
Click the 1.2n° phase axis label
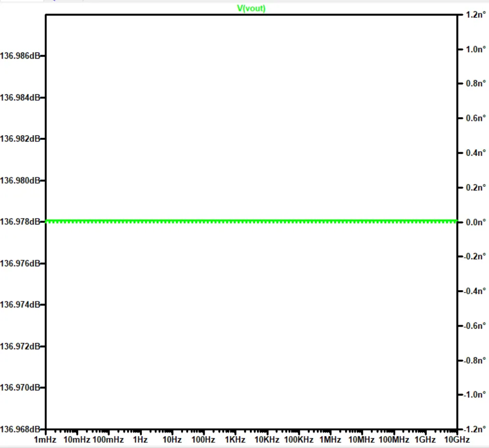pos(476,15)
